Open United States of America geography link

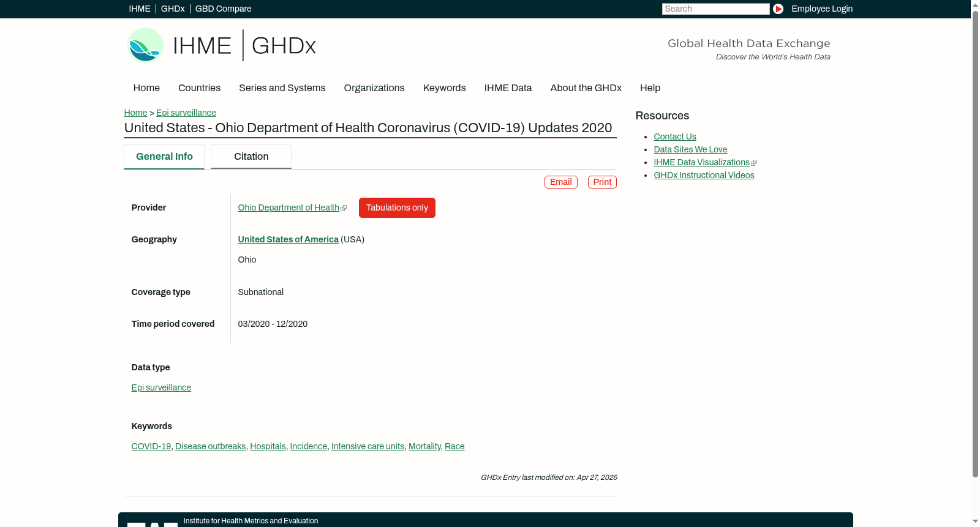click(x=288, y=239)
